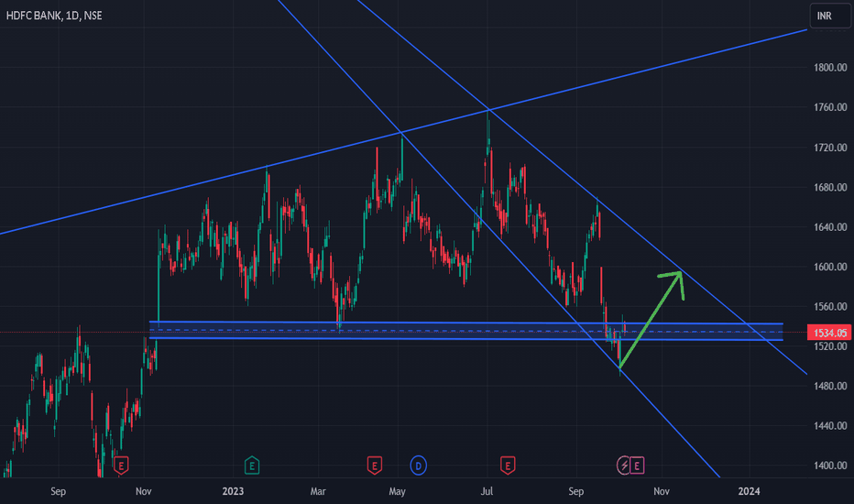The height and width of the screenshot is (504, 854).
Task: Click the 1560.00 price axis label
Action: [830, 307]
